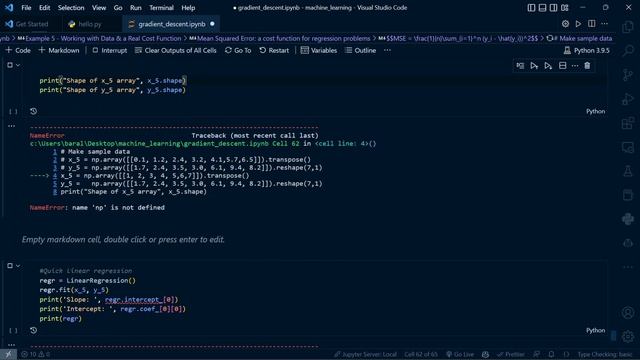Open the NameError output ellipsis menu
The image size is (640, 360).
11,126
